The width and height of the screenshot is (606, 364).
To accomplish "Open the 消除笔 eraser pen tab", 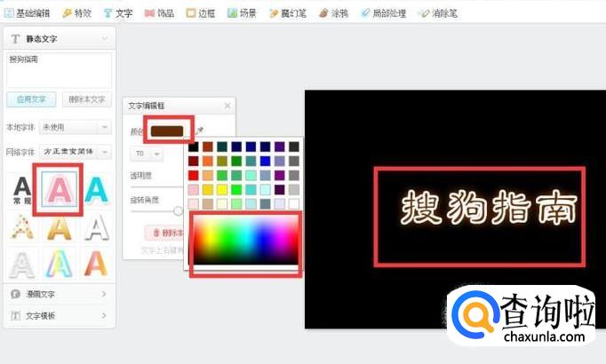I will [438, 13].
